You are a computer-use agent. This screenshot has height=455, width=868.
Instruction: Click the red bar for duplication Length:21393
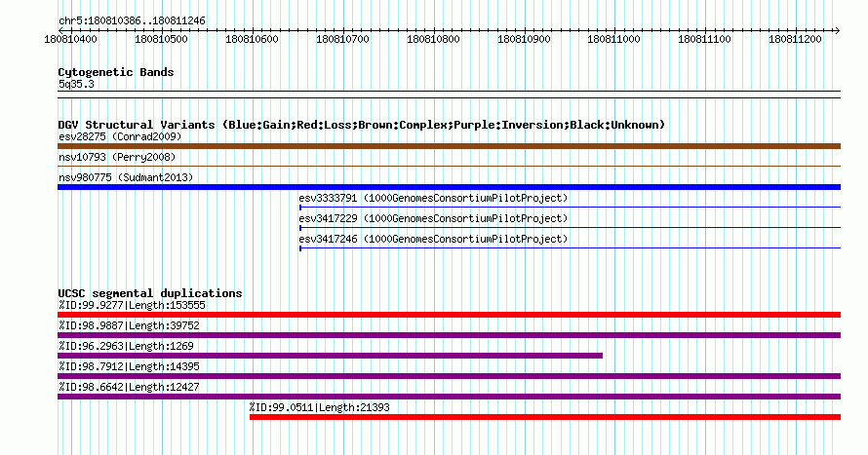click(x=545, y=417)
